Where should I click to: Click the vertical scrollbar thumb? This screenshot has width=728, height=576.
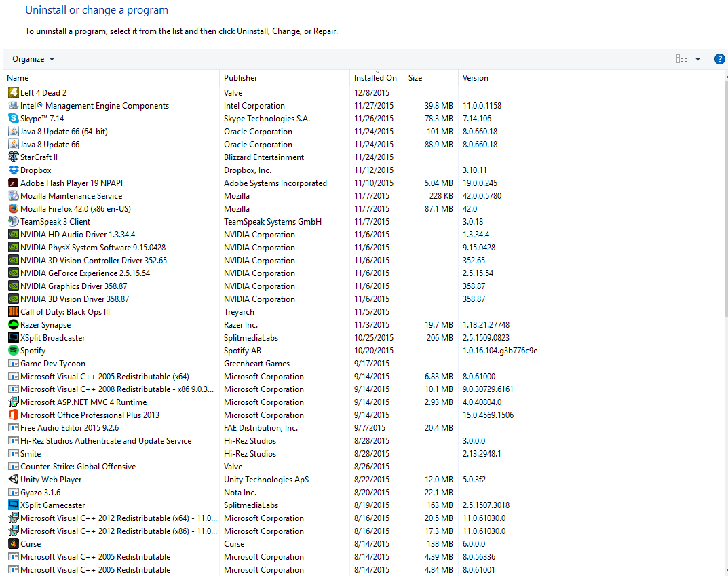[x=726, y=199]
